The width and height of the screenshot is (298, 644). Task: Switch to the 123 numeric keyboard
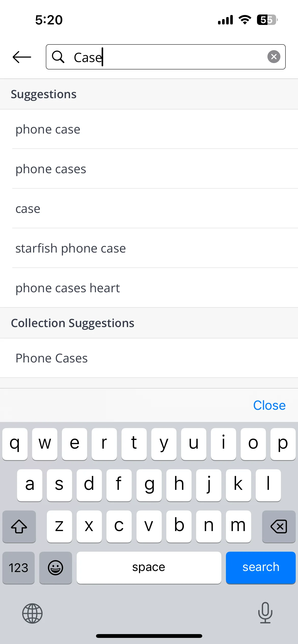tap(18, 567)
